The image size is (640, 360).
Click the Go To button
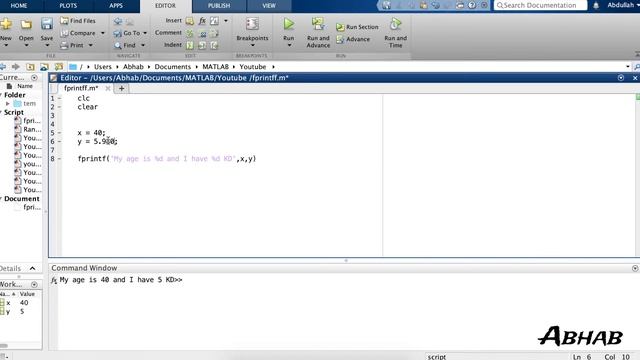point(127,33)
